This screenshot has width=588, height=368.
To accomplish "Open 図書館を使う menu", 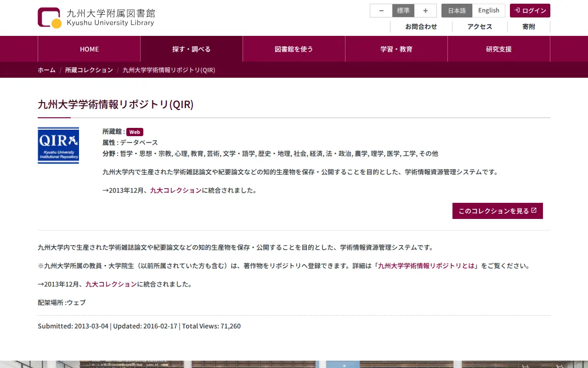I will point(294,49).
